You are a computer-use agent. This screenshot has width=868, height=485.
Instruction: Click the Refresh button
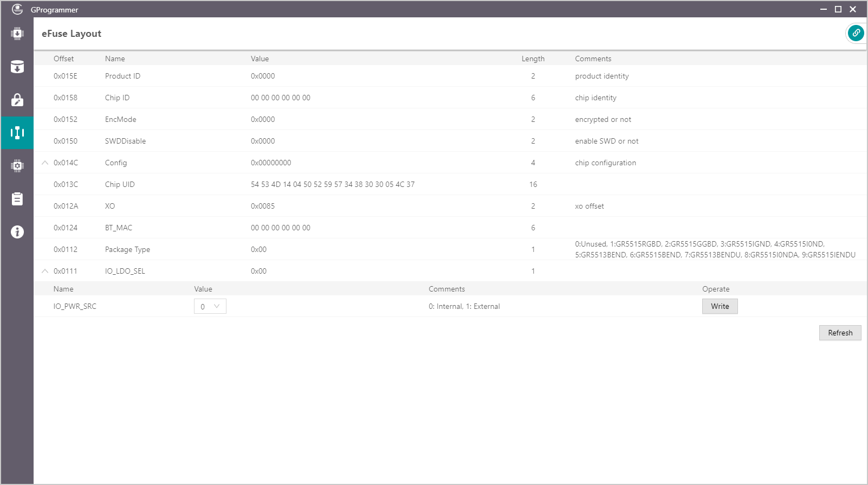[840, 333]
